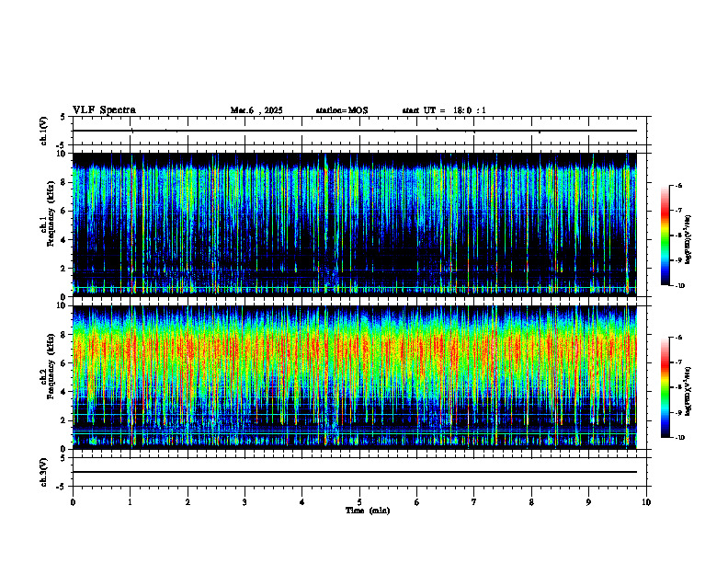
Task: Click the ch.3 voltage waveform trace
Action: pyautogui.click(x=355, y=472)
